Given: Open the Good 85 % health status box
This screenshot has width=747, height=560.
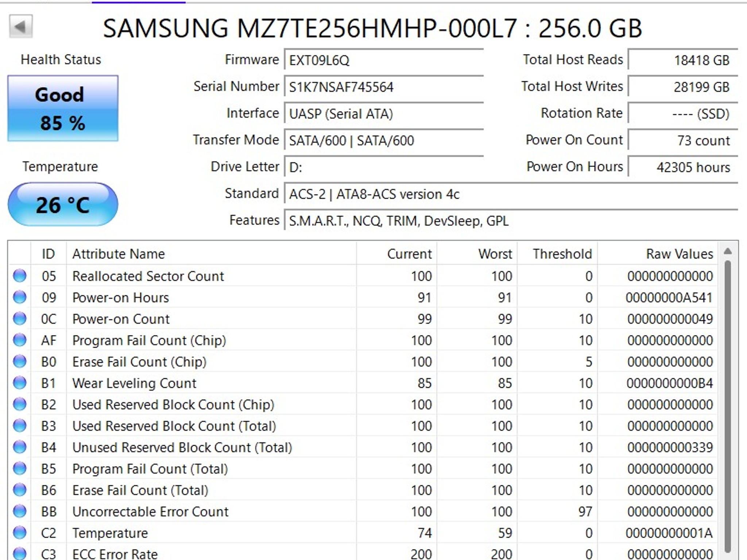Looking at the screenshot, I should point(63,108).
